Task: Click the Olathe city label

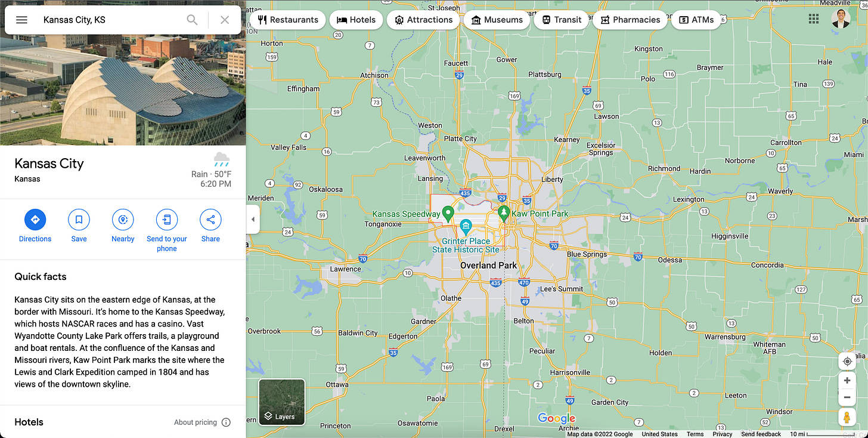Action: click(451, 298)
